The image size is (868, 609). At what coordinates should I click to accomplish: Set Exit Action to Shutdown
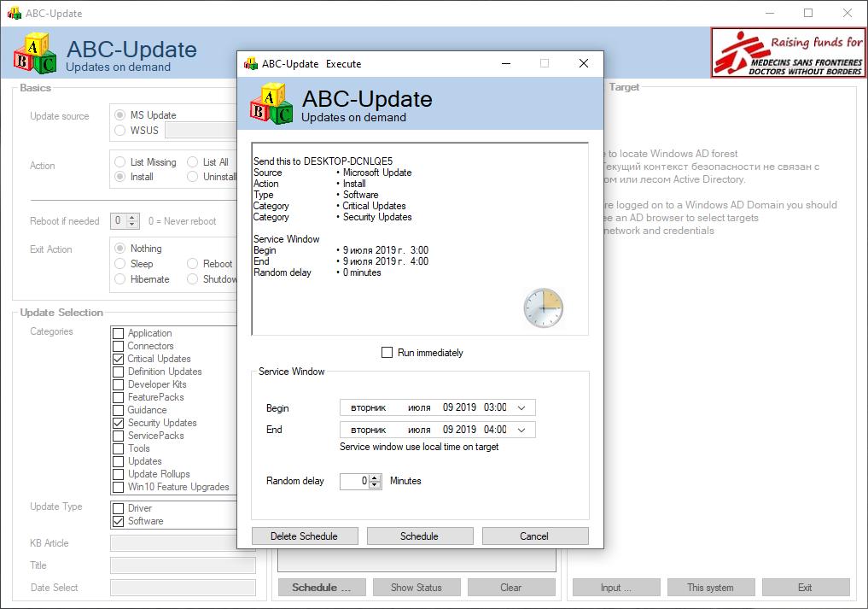pos(192,279)
